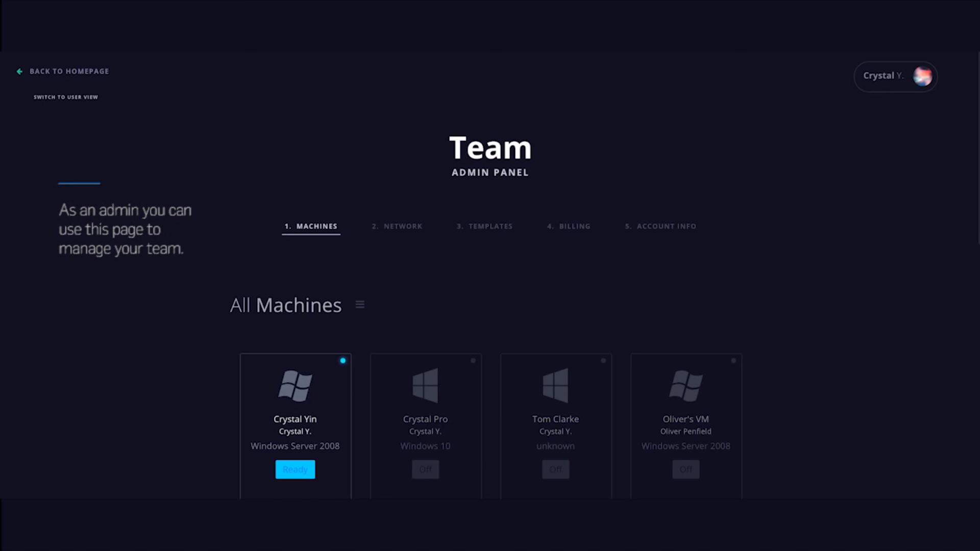Click the Back to Homepage link
The image size is (980, 551).
pos(69,71)
